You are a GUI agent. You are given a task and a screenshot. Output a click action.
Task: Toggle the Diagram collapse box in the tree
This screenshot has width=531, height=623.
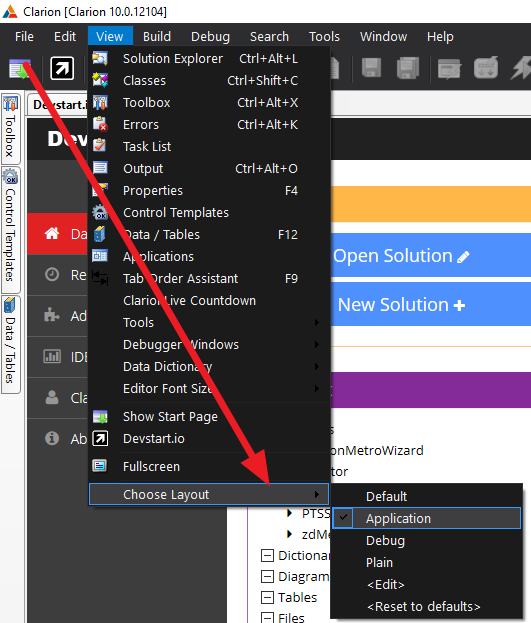pos(267,576)
